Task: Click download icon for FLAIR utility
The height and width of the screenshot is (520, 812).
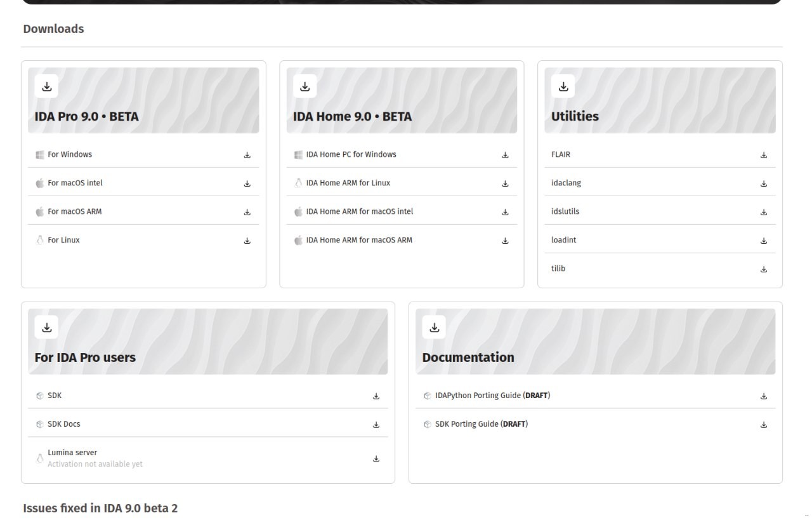Action: [764, 155]
